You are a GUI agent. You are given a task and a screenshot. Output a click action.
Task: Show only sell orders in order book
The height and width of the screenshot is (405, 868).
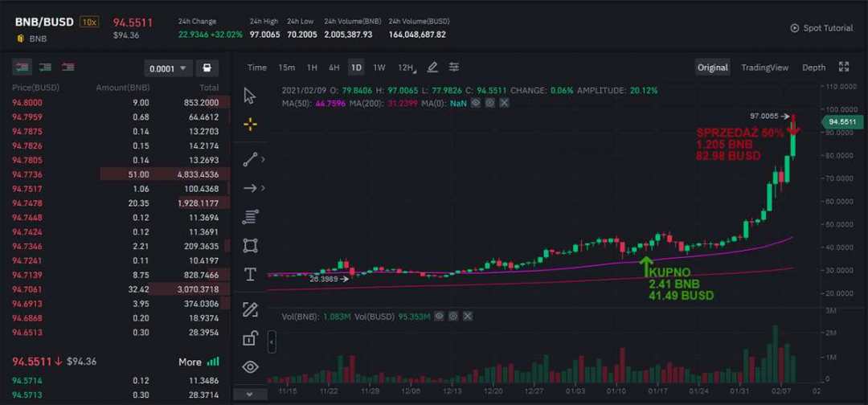tap(68, 67)
